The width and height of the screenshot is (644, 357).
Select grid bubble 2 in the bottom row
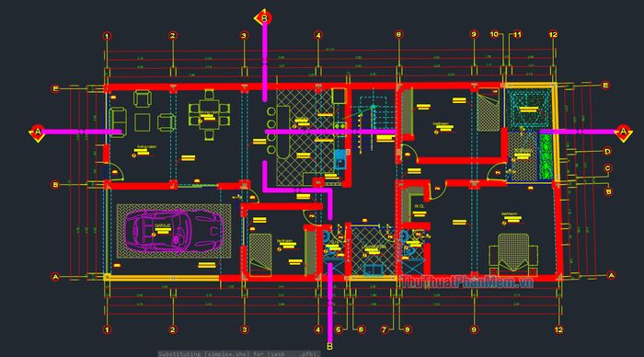click(x=173, y=329)
